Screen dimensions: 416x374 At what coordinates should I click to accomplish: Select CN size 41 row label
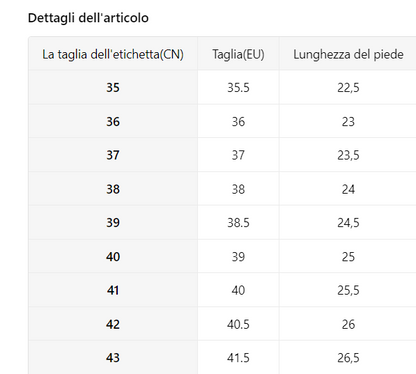tap(113, 290)
